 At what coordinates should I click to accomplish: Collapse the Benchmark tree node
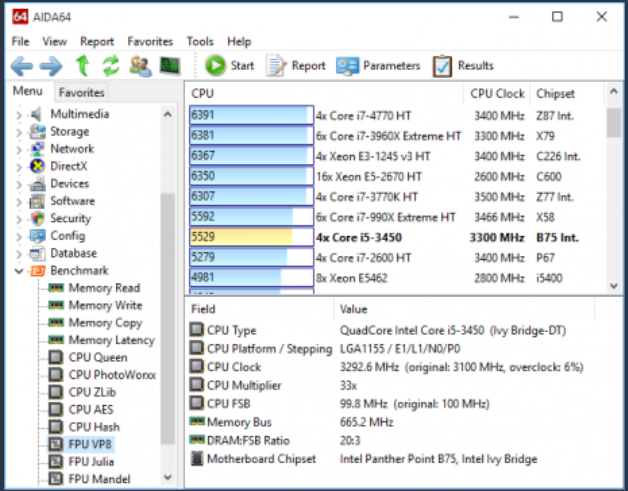(x=18, y=271)
